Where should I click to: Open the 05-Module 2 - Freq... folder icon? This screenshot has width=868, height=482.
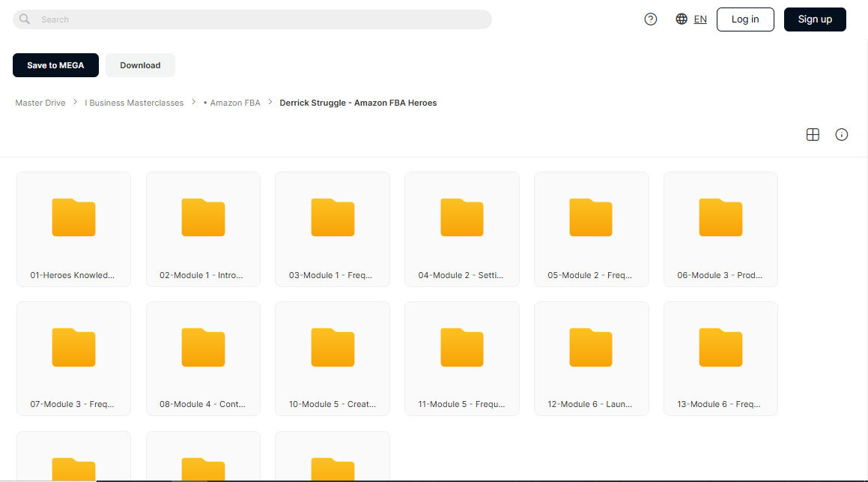(591, 217)
